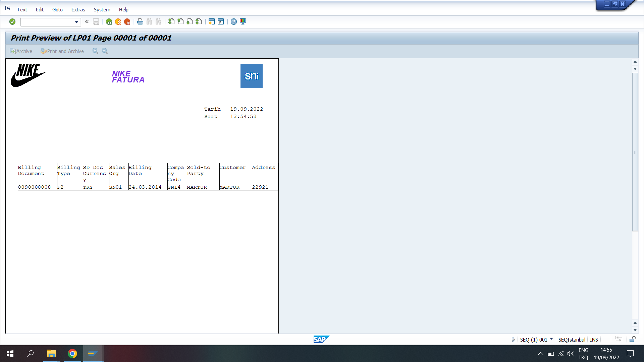Click the orange Exit icon
The image size is (644, 362).
pyautogui.click(x=118, y=22)
